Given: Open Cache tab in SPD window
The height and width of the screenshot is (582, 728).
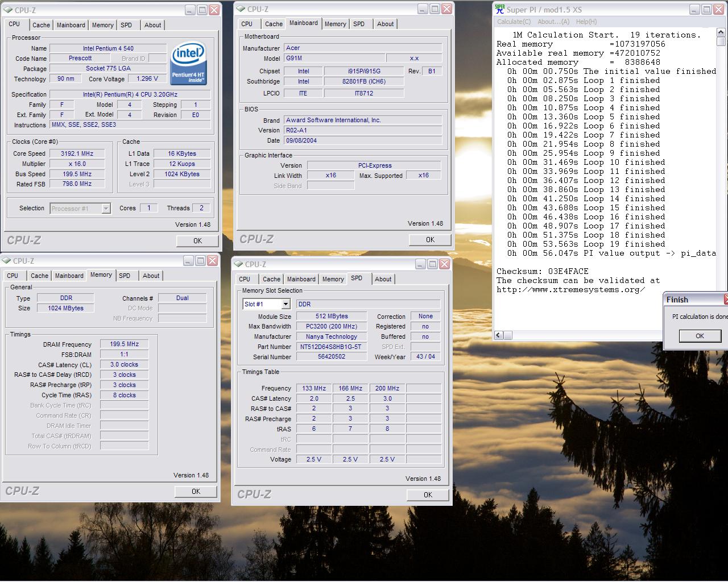Looking at the screenshot, I should pos(271,279).
